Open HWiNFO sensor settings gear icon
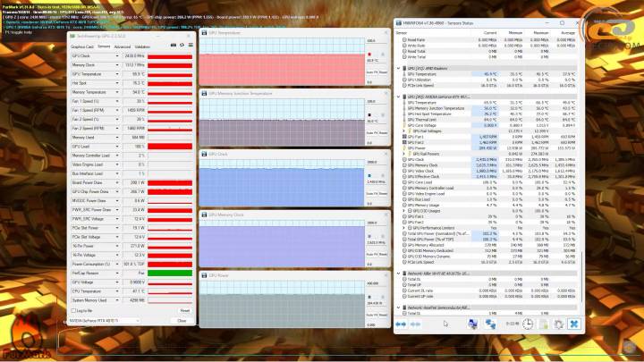 coord(558,324)
